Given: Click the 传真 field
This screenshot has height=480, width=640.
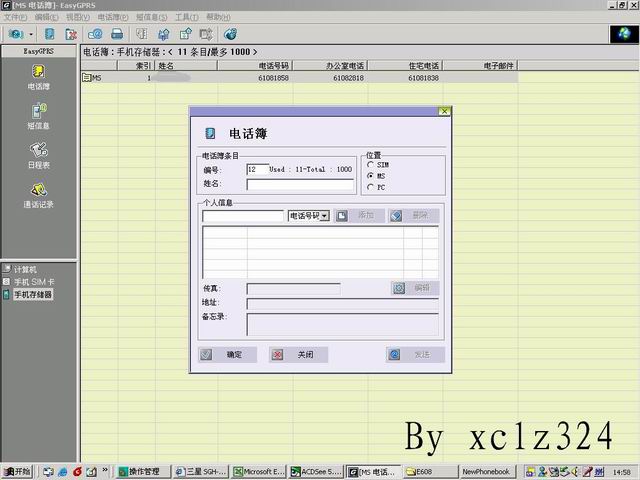Looking at the screenshot, I should point(293,289).
